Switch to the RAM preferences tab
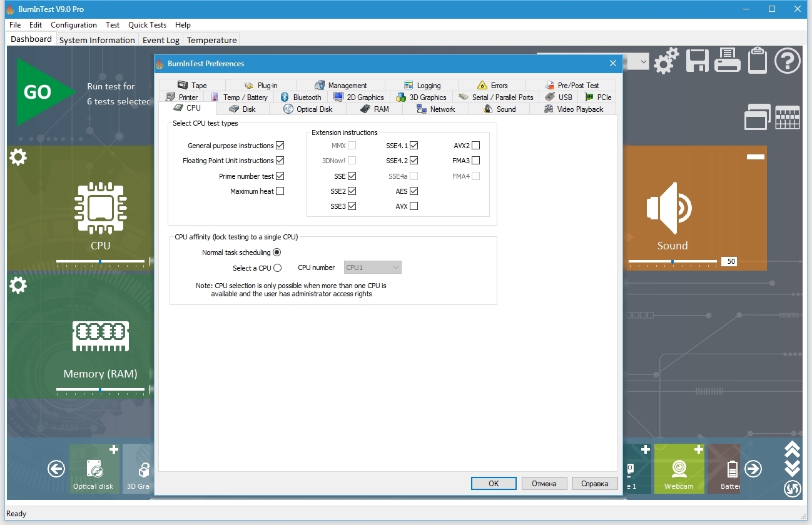812x525 pixels. (375, 109)
